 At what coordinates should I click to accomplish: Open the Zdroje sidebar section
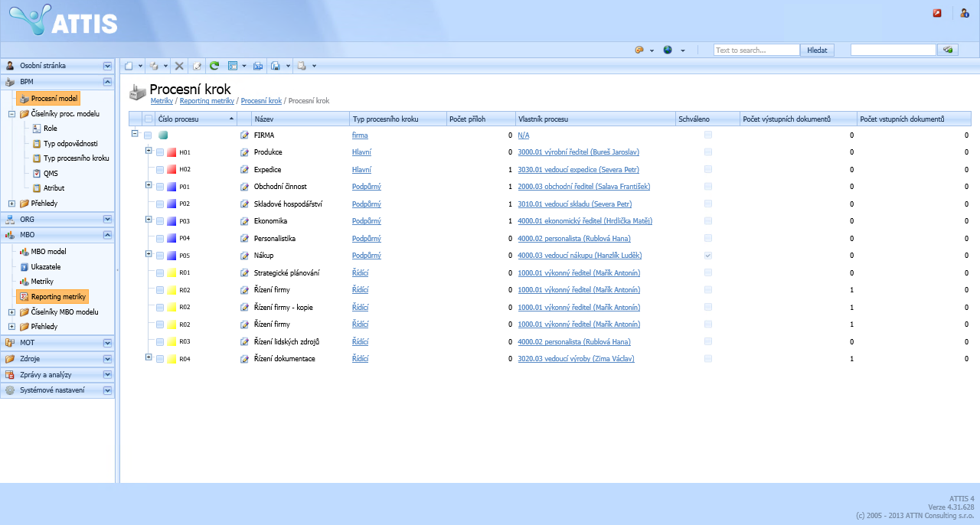57,358
